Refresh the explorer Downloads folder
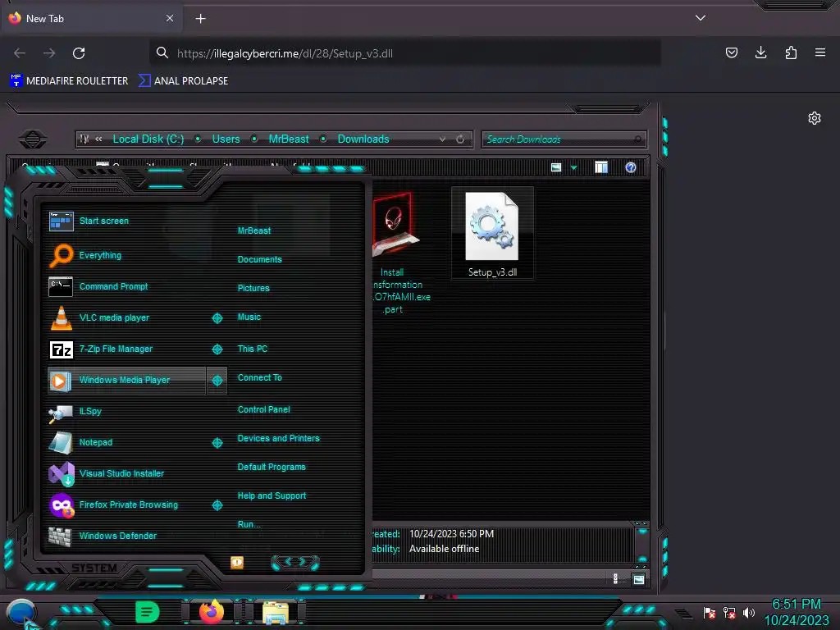840x630 pixels. pos(460,139)
